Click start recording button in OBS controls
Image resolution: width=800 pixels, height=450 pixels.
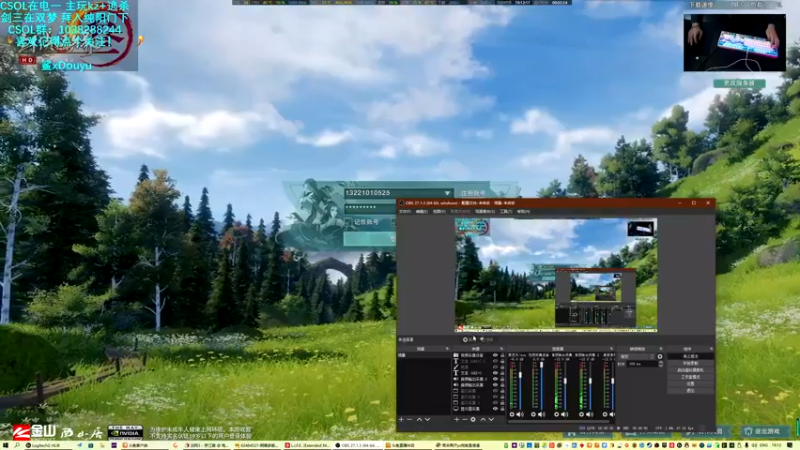tap(690, 363)
